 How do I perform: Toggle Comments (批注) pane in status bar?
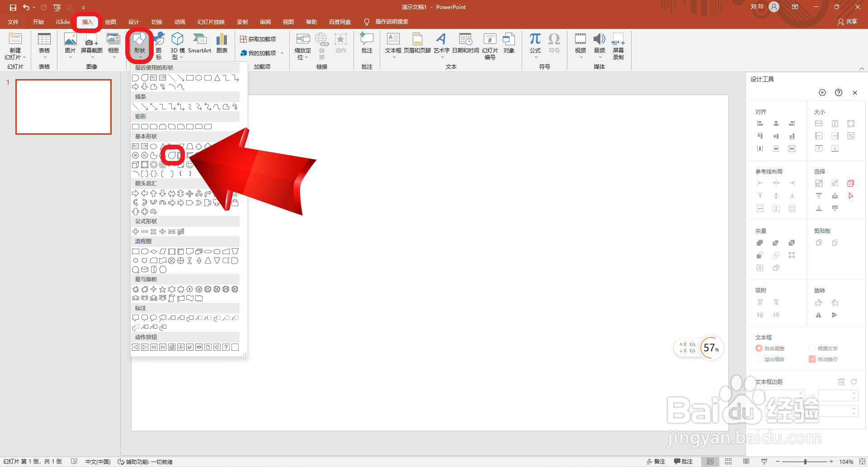point(683,462)
